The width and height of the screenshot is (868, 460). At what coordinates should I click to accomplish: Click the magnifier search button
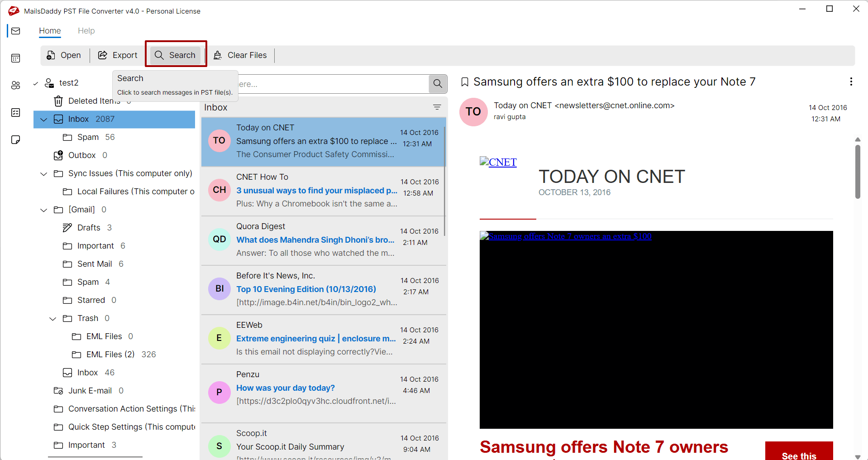coord(438,84)
